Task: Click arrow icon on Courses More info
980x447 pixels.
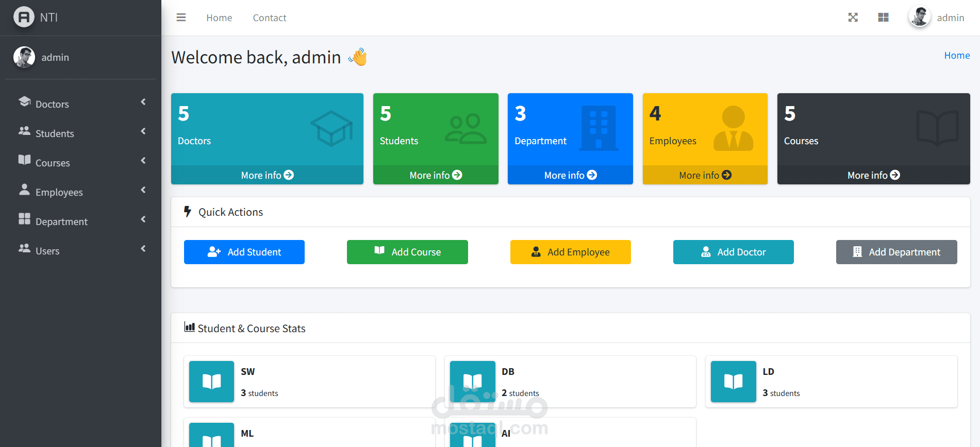Action: pos(895,175)
